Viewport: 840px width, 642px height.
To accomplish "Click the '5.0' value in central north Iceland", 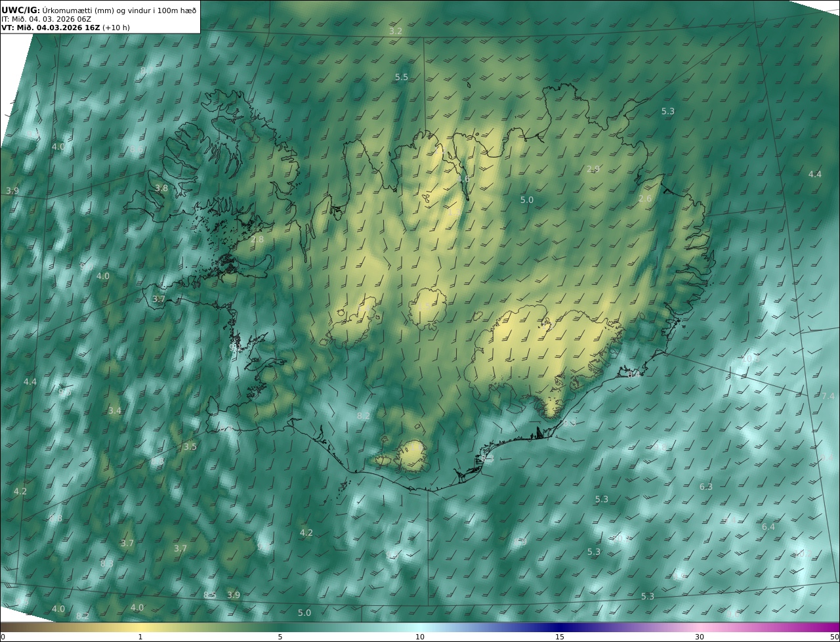I will pos(527,200).
